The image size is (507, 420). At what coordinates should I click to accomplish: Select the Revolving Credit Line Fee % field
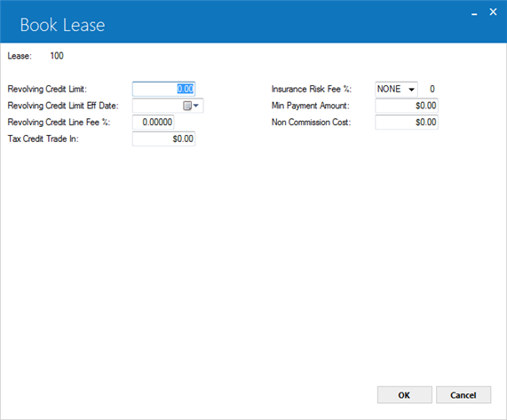pos(154,123)
